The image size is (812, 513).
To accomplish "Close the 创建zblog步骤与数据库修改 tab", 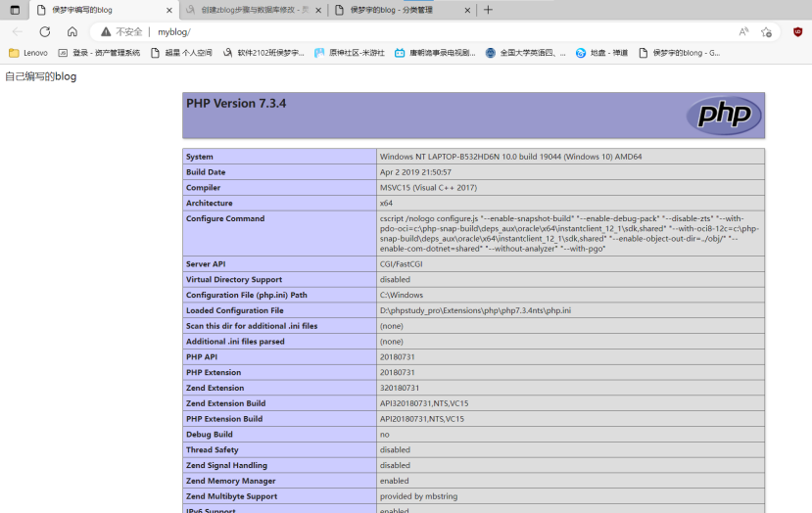I will [x=318, y=10].
